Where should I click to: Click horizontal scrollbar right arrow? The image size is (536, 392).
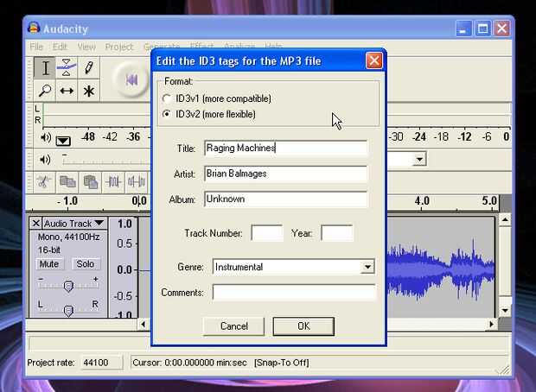492,324
